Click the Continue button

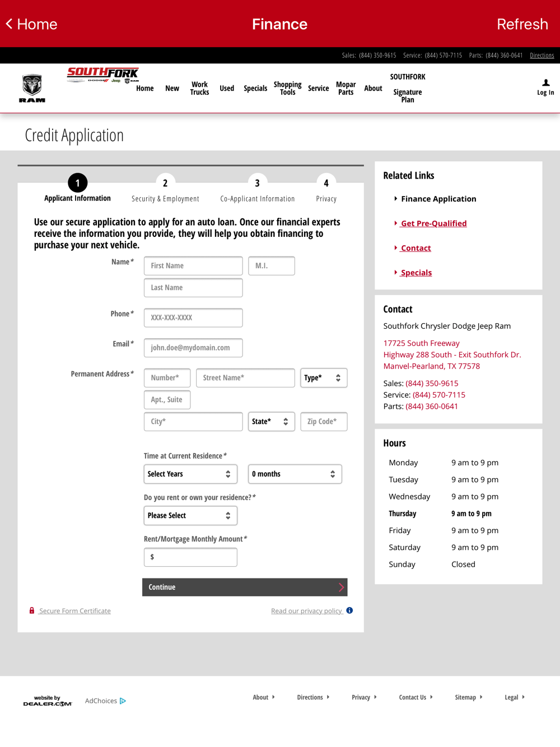tap(245, 587)
